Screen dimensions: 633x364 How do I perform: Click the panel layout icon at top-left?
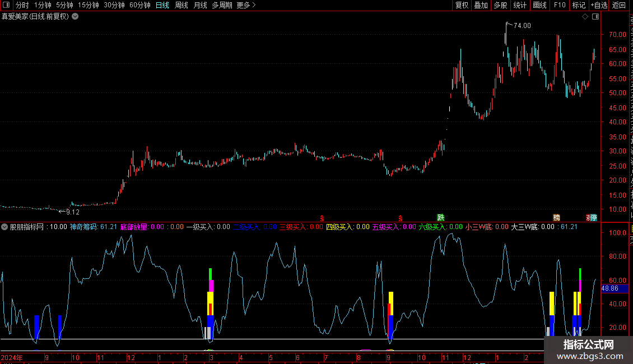[x=5, y=5]
